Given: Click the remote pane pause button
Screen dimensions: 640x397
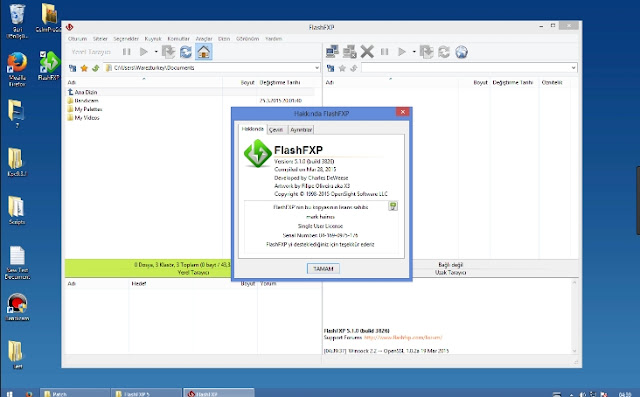Looking at the screenshot, I should pyautogui.click(x=384, y=52).
